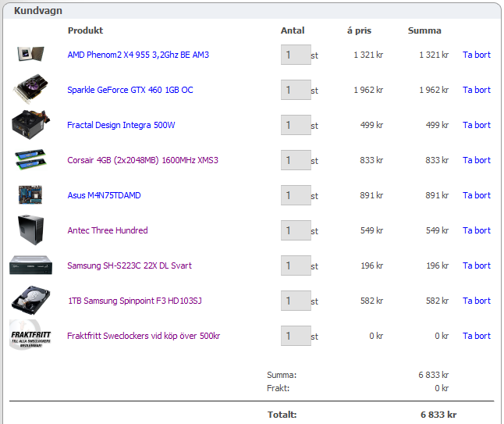Click the á pris column header
This screenshot has width=504, height=424.
359,30
